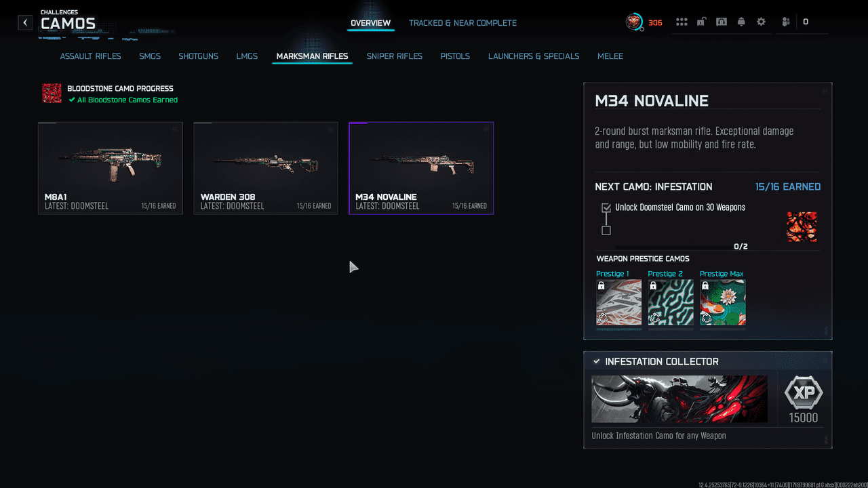The image size is (868, 488).
Task: Open the nine-dot grid menu icon
Action: 682,22
